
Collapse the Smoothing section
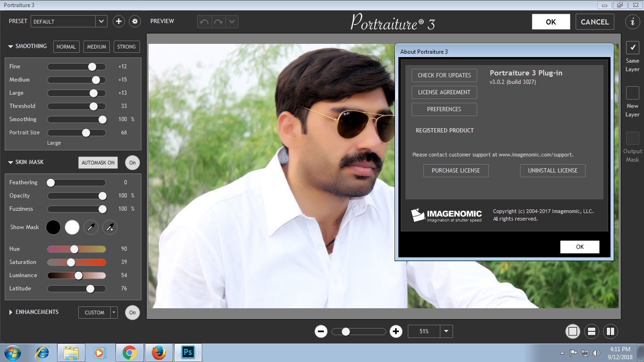click(x=11, y=47)
